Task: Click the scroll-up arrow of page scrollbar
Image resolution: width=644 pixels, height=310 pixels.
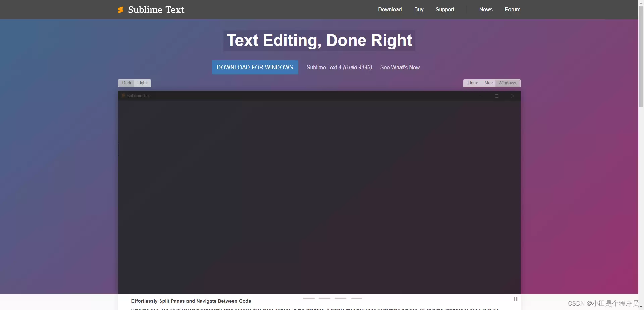Action: click(641, 2)
